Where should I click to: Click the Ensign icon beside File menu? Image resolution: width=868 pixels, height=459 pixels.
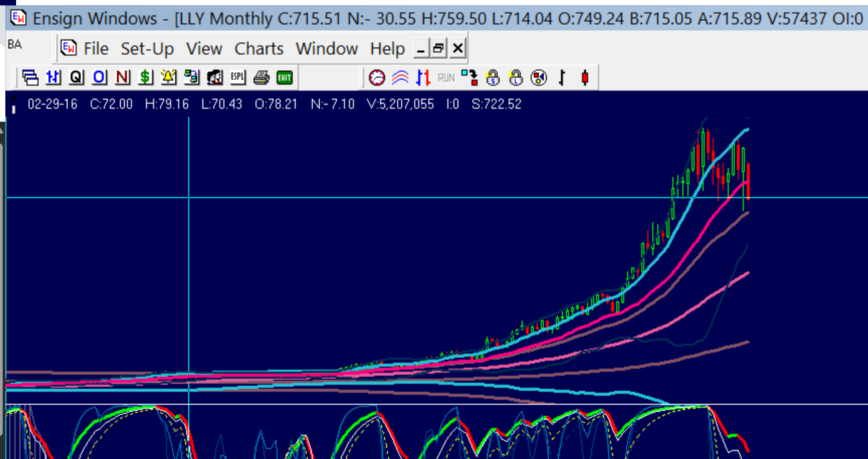[x=69, y=48]
